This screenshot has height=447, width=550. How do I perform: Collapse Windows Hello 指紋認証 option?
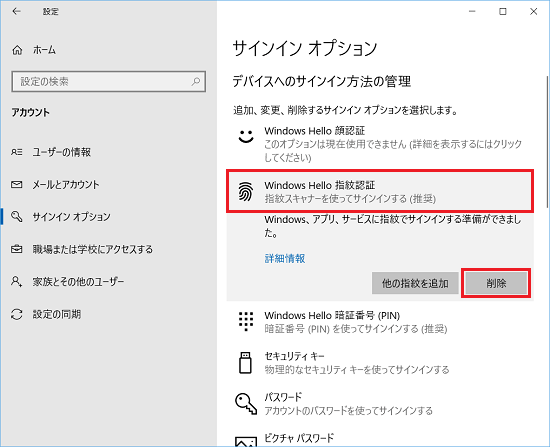[x=380, y=191]
